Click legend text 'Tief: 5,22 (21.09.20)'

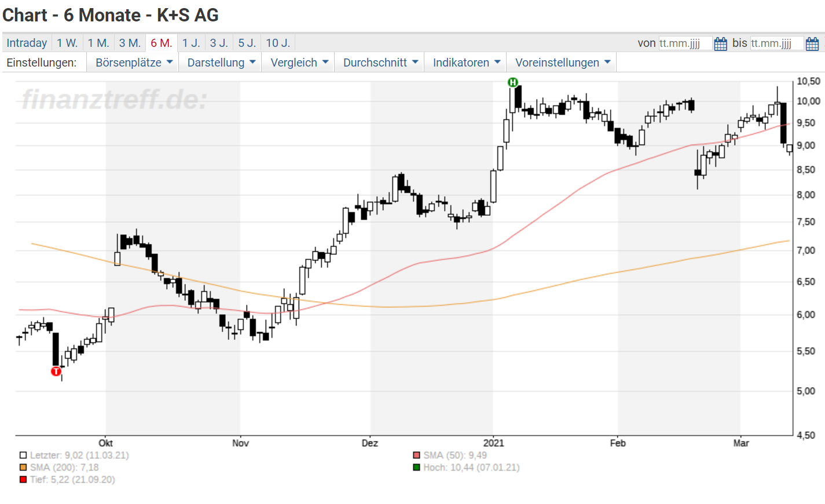click(72, 480)
